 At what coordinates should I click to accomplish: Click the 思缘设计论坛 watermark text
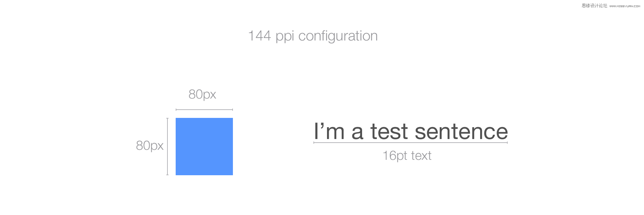click(x=594, y=6)
